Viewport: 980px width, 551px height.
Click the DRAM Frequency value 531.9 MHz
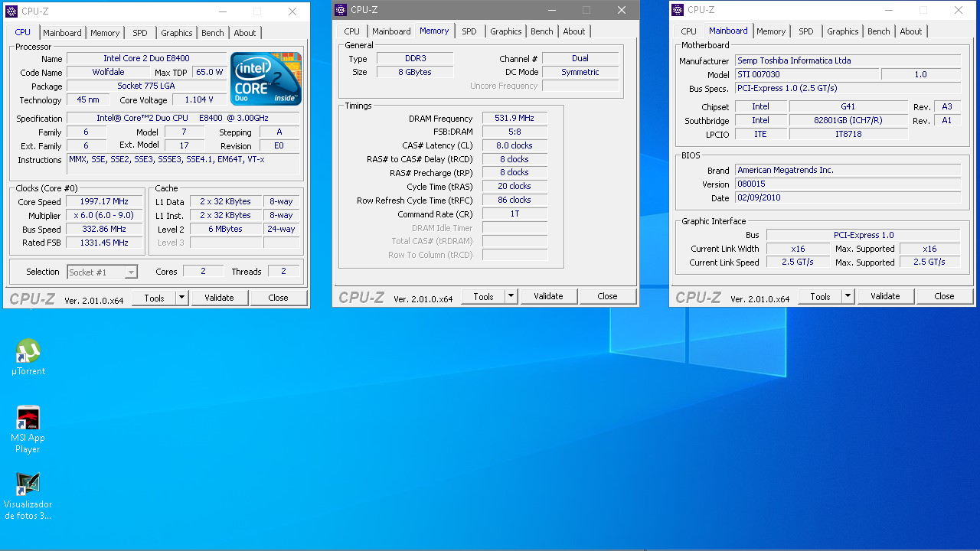coord(514,119)
